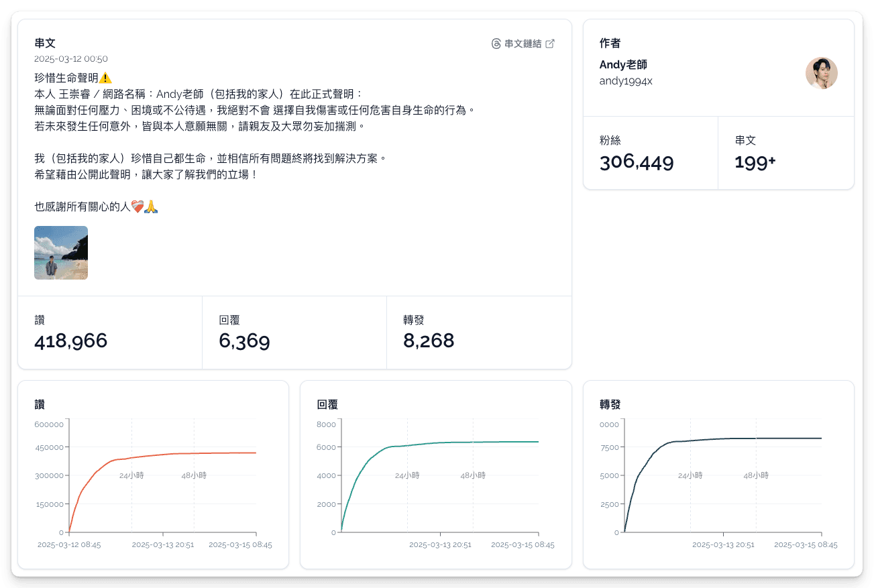Select the author name Andy老師
The width and height of the screenshot is (874, 588).
point(623,65)
